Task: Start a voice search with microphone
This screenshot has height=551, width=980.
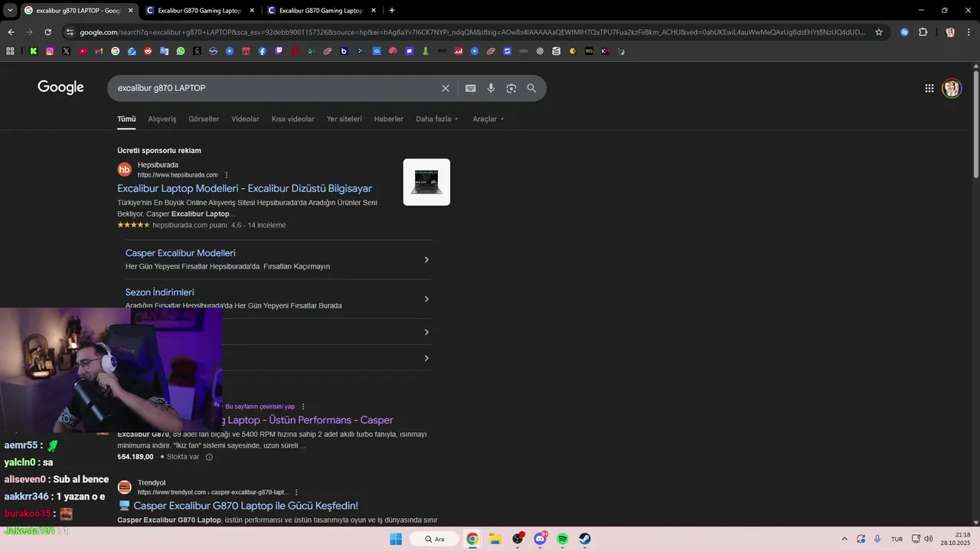Action: 491,88
